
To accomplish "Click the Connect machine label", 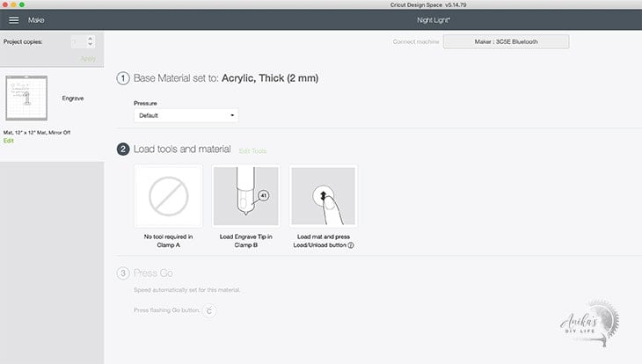I will [416, 42].
